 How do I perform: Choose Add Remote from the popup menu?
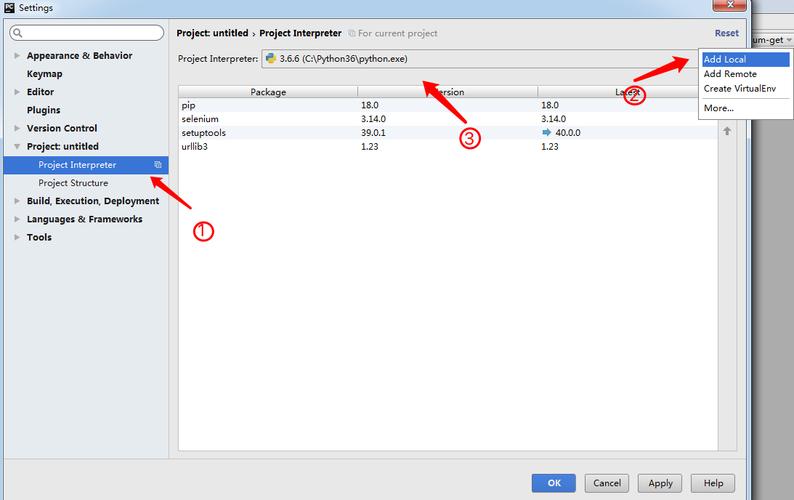(x=730, y=74)
